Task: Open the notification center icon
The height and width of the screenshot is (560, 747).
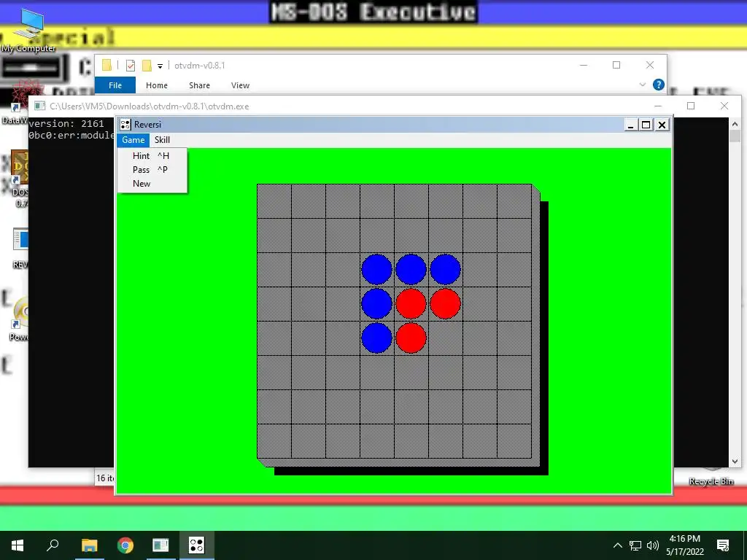Action: [x=723, y=545]
